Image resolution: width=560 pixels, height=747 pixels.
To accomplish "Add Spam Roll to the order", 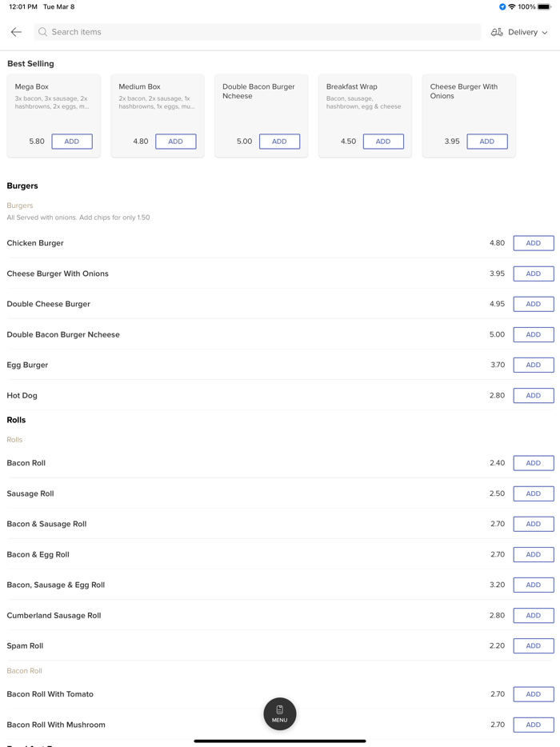I will (x=534, y=645).
